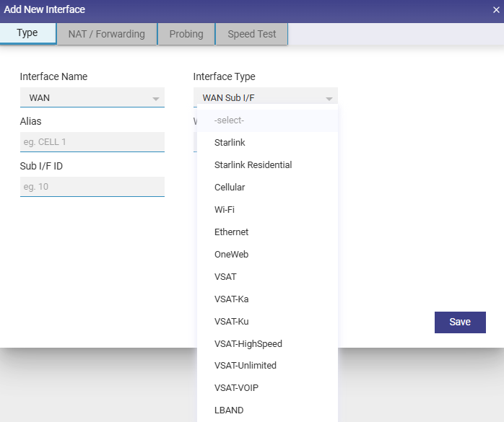The height and width of the screenshot is (422, 504).
Task: Collapse the Interface Type dropdown arrow
Action: pos(329,98)
